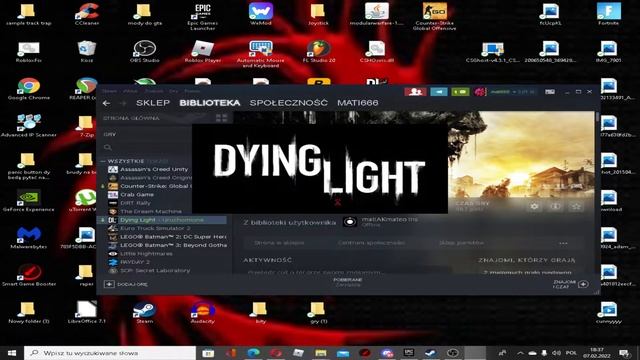
Task: Open Audacity desktop icon
Action: coord(202,313)
